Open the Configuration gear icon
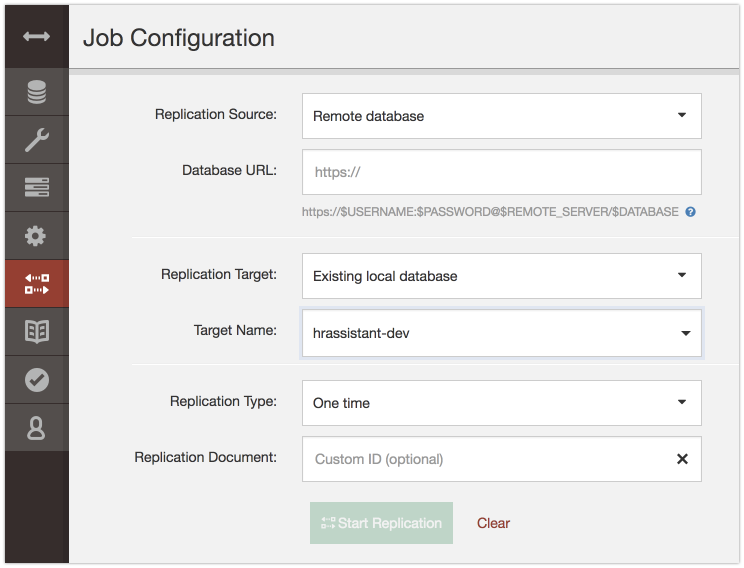The height and width of the screenshot is (568, 744). (36, 235)
